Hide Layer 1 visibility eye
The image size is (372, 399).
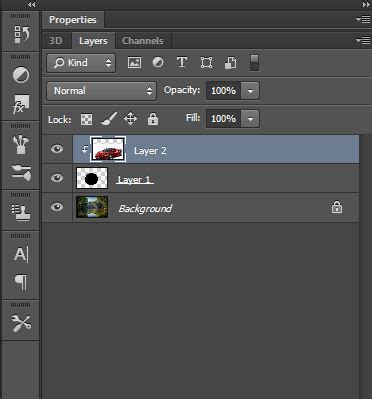point(57,178)
